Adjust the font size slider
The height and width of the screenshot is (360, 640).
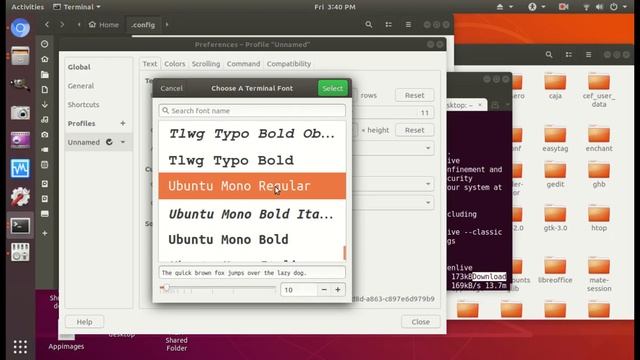tap(218, 288)
